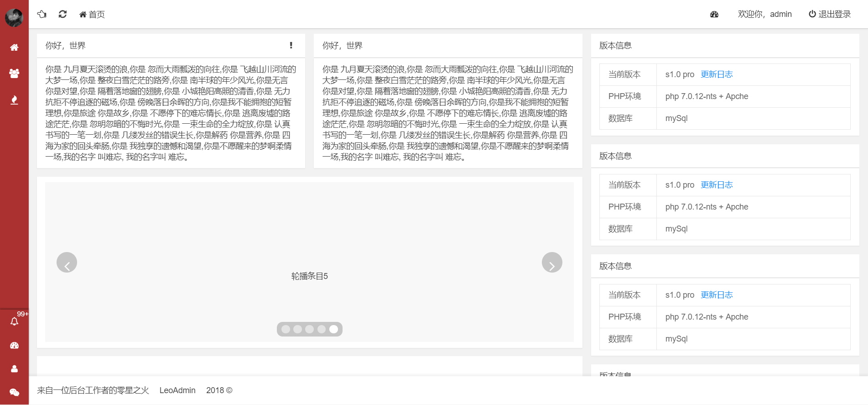The width and height of the screenshot is (868, 405).
Task: Click the sidebar dashboard gauge icon
Action: 14,346
